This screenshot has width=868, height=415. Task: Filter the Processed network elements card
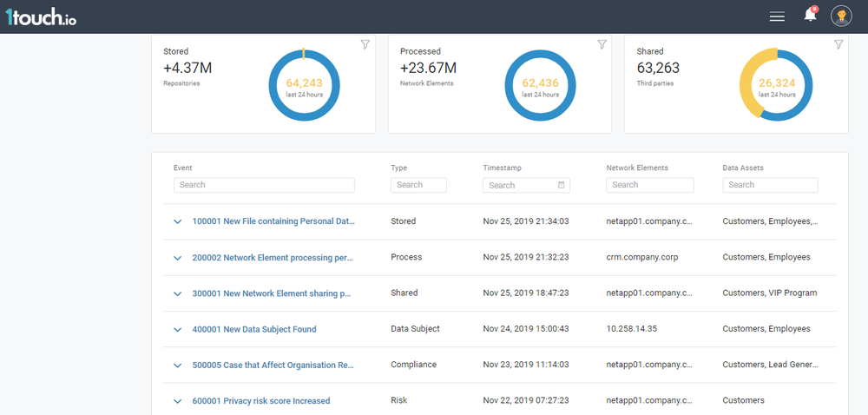click(602, 45)
